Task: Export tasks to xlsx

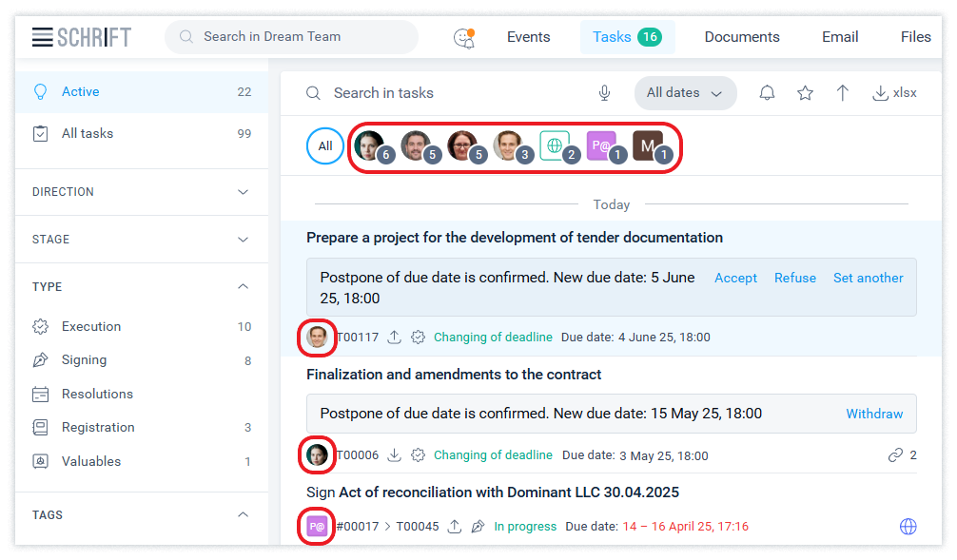Action: coord(894,93)
